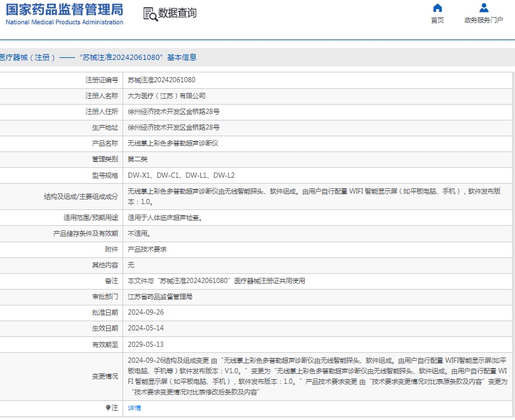Click the 变更情况 row label
Screen dimensions: 515x420
[105, 377]
